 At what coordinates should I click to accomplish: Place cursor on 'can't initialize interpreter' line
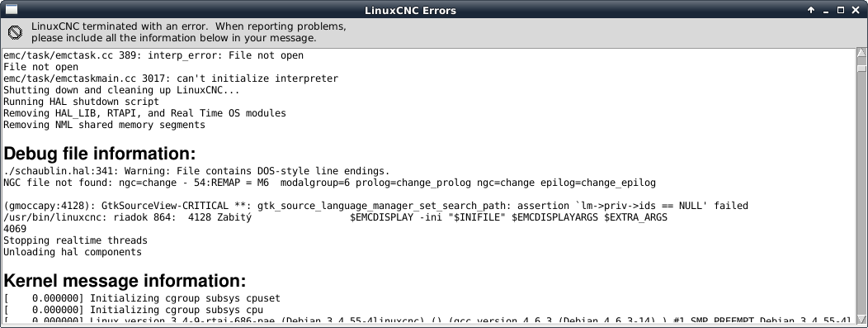click(171, 78)
